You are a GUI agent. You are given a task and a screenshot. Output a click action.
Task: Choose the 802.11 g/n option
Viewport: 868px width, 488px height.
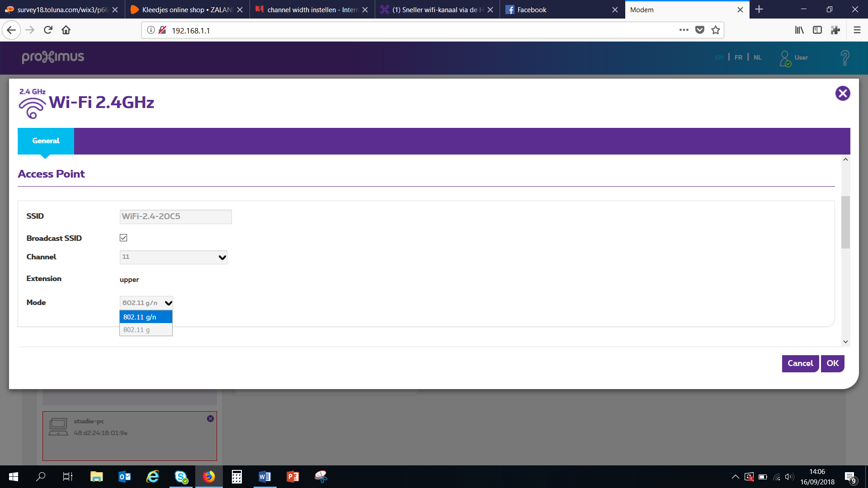pyautogui.click(x=146, y=317)
